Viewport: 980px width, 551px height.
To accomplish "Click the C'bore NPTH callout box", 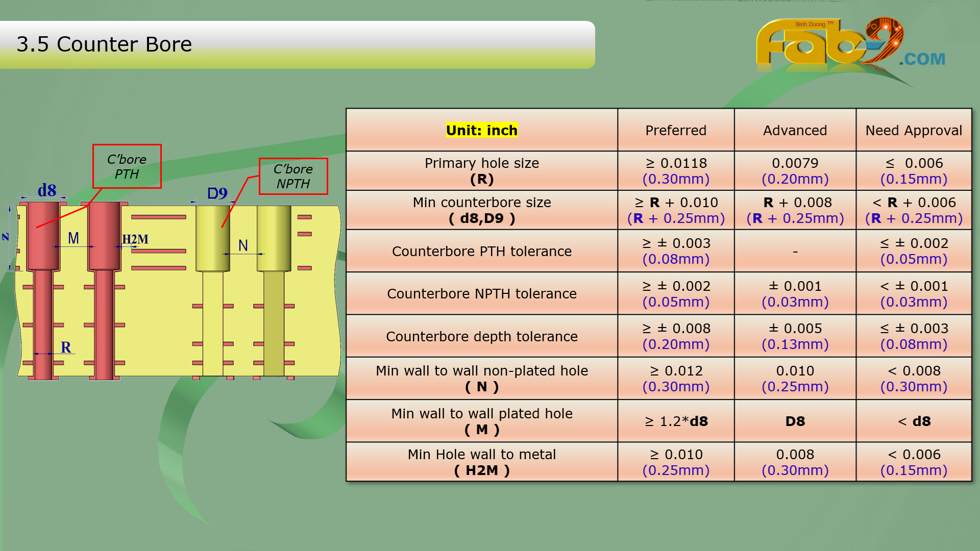I will coord(293,176).
